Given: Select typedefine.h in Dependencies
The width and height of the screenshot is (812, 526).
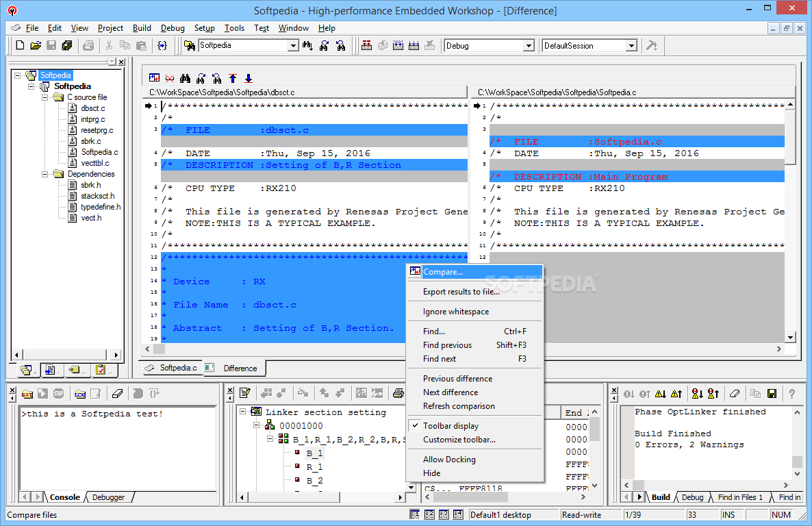Looking at the screenshot, I should (x=101, y=207).
